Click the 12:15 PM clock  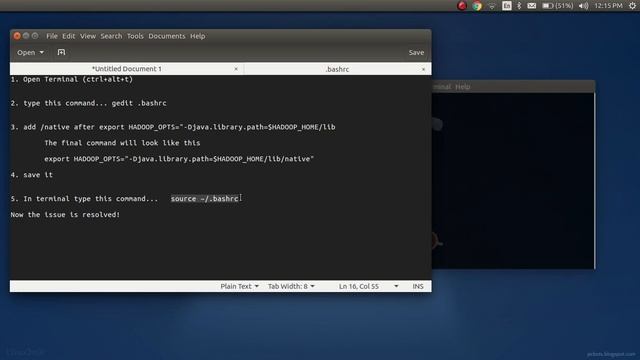coord(608,6)
